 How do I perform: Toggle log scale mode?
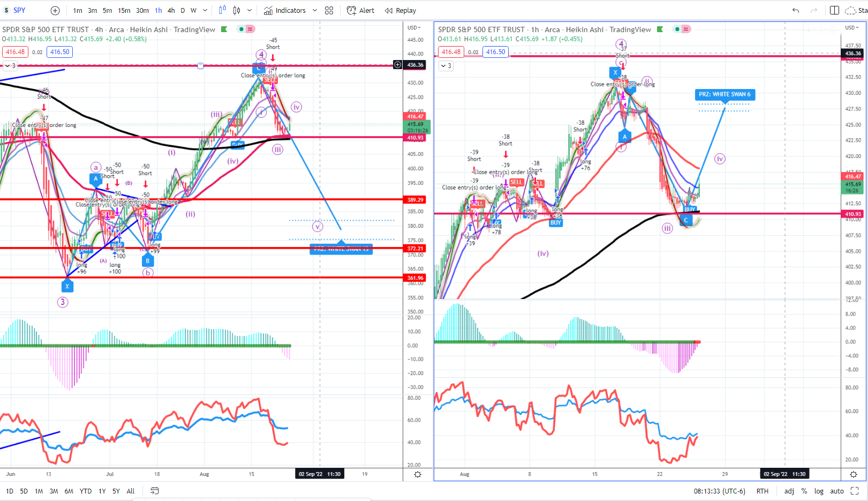tap(819, 491)
